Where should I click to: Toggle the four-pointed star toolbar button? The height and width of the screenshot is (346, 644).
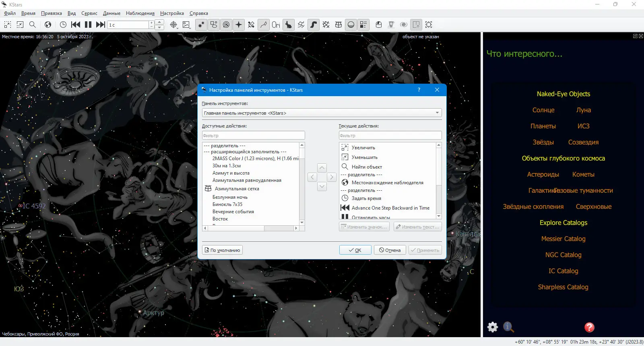(239, 25)
